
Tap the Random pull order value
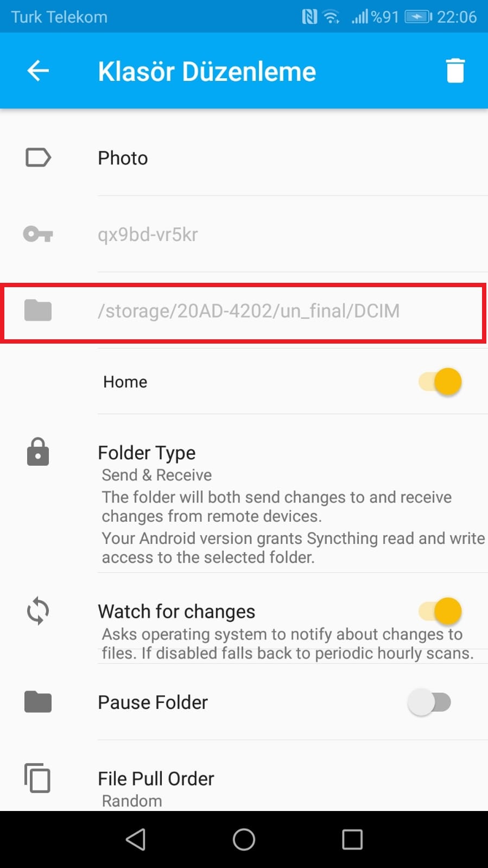(132, 801)
